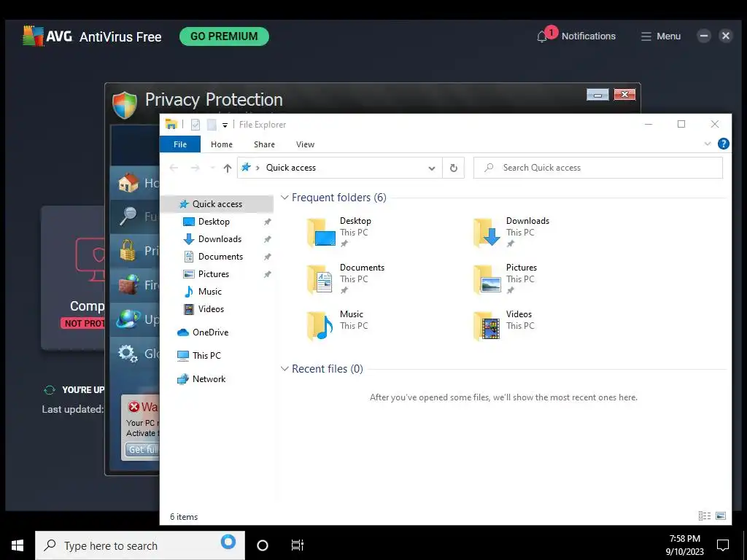
Task: Click the New folder quick access toolbar icon
Action: 212,124
